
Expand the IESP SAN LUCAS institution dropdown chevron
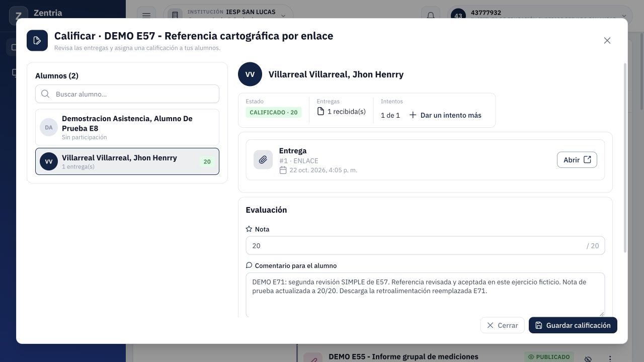pos(283,16)
